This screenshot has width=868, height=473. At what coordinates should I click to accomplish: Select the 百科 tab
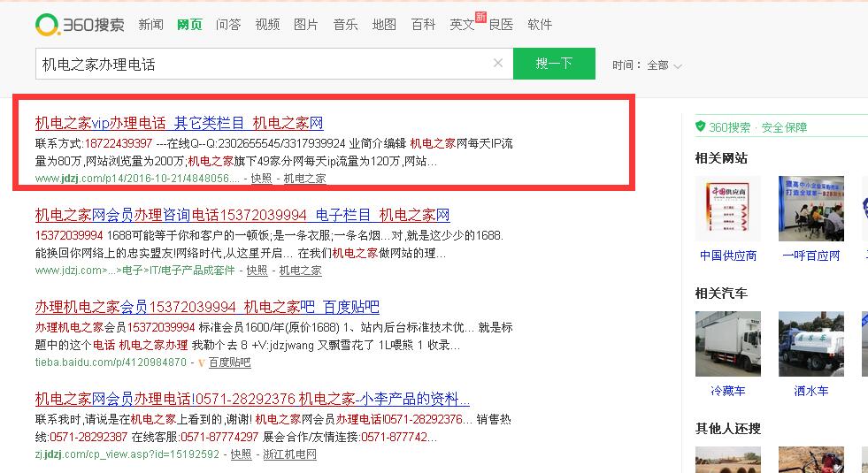pos(424,25)
